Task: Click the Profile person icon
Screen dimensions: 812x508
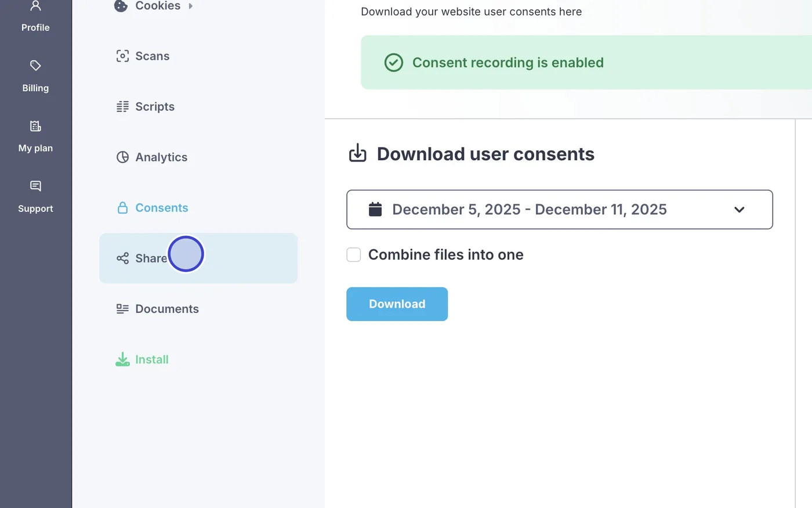Action: tap(35, 6)
